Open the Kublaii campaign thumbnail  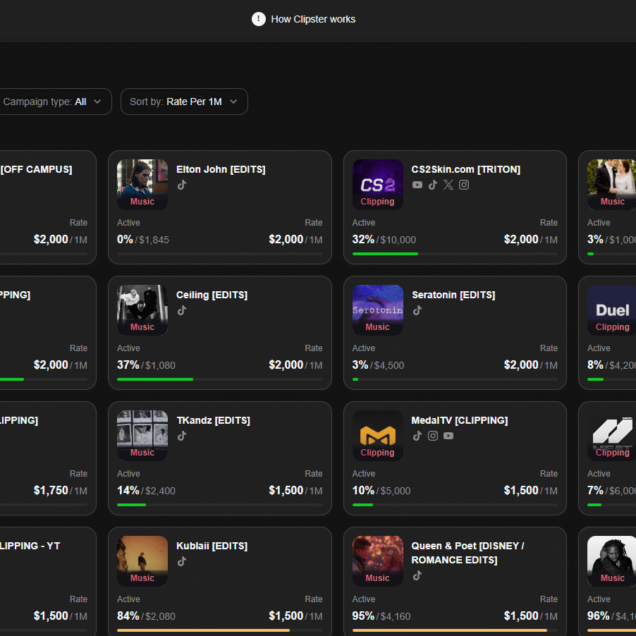[142, 561]
